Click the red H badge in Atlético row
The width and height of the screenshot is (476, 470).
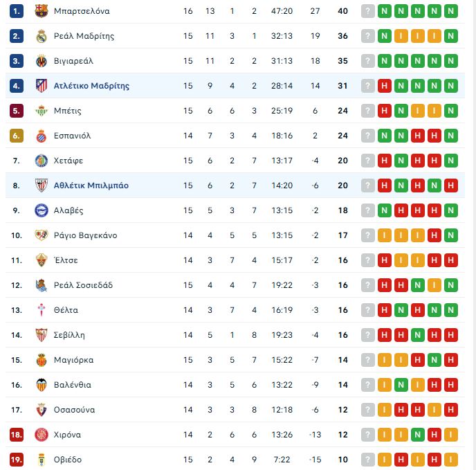click(x=385, y=86)
